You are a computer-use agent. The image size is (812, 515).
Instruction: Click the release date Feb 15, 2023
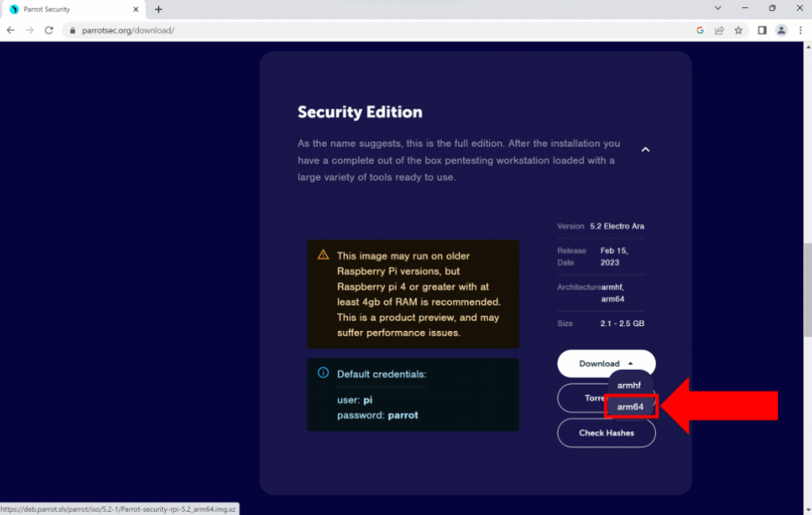tap(615, 256)
